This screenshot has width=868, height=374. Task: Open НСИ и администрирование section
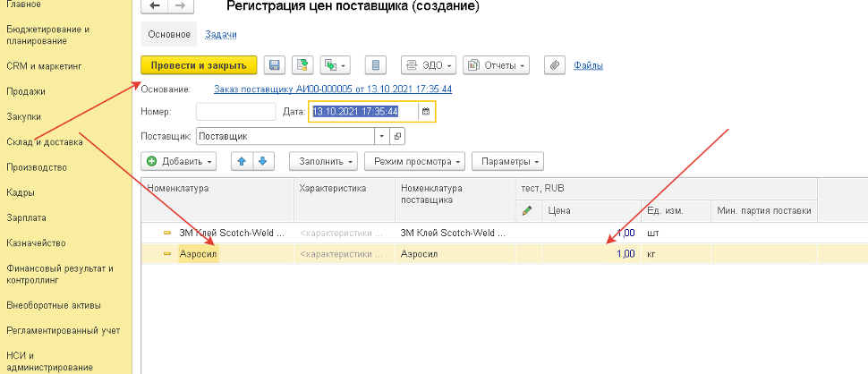click(x=49, y=361)
